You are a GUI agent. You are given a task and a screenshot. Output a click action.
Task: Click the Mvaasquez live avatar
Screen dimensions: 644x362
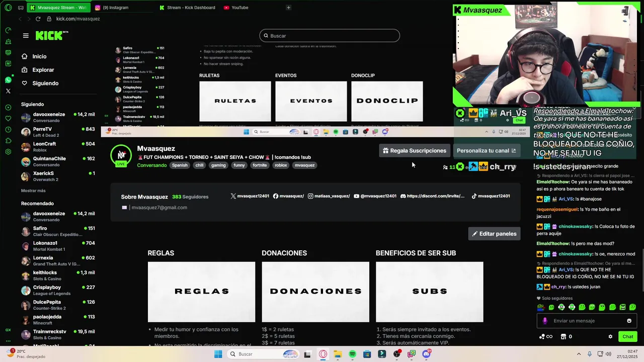121,155
